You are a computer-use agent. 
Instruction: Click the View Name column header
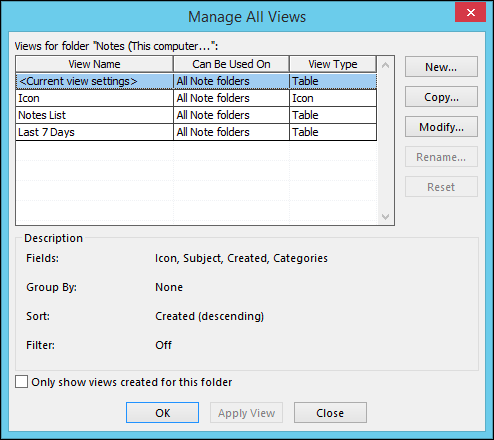tap(94, 64)
